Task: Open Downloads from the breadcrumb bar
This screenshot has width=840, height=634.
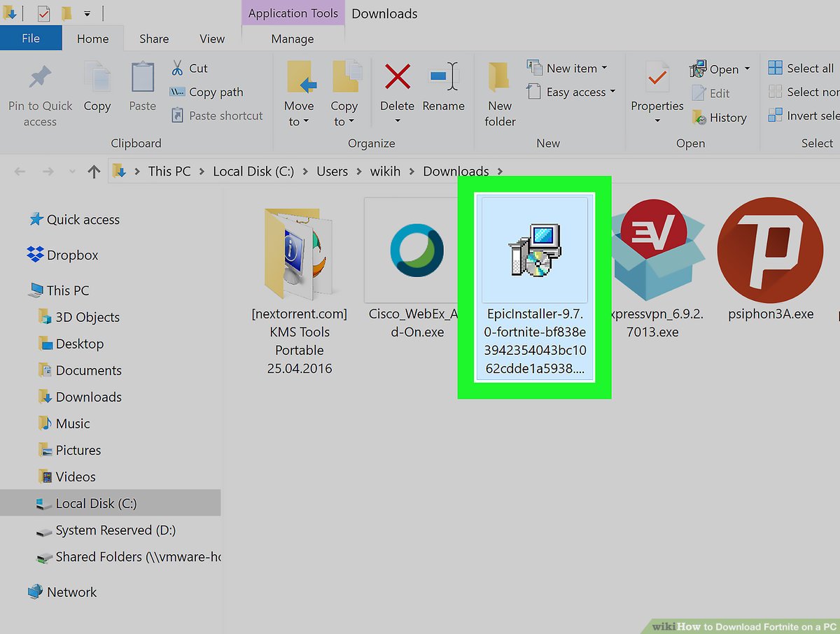Action: coord(456,171)
